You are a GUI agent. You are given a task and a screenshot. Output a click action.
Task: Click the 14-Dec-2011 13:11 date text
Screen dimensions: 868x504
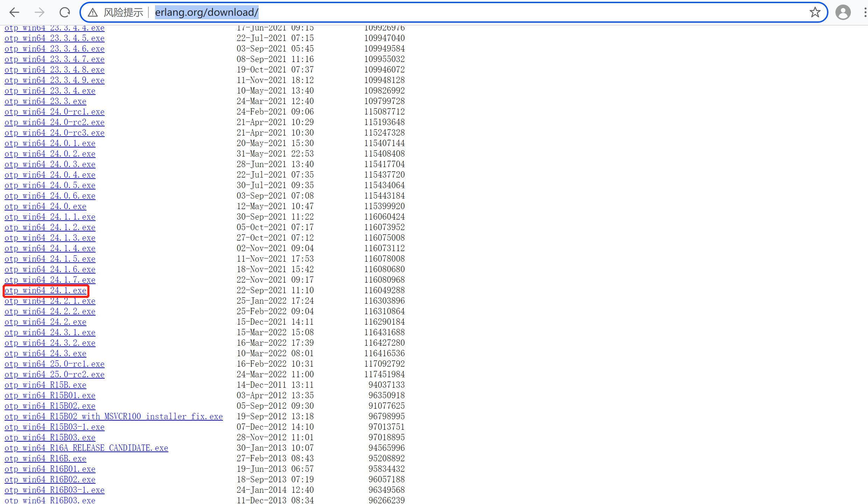click(x=275, y=385)
